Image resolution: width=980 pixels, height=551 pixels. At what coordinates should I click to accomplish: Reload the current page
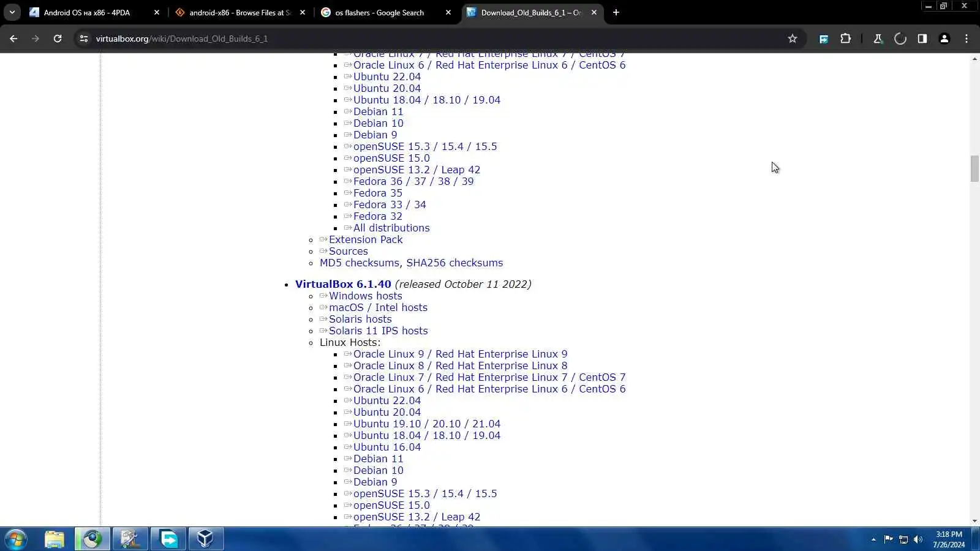pyautogui.click(x=58, y=39)
